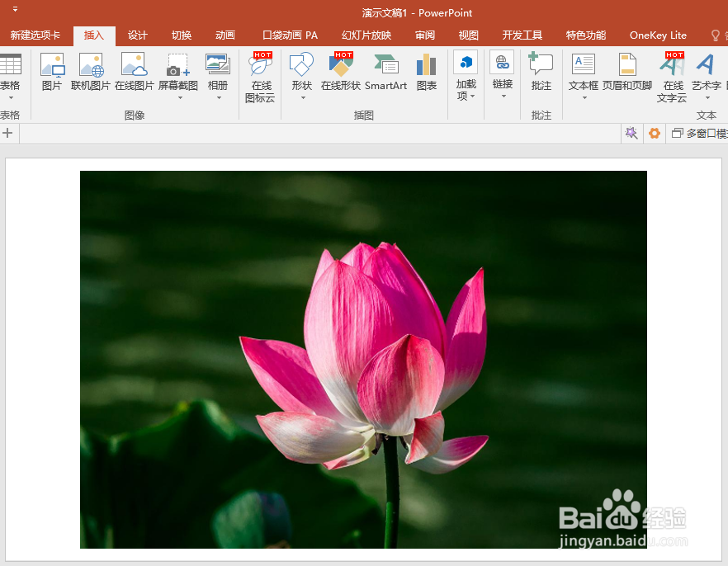The width and height of the screenshot is (728, 566).
Task: Select the 插入 ribbon tab
Action: tap(94, 35)
